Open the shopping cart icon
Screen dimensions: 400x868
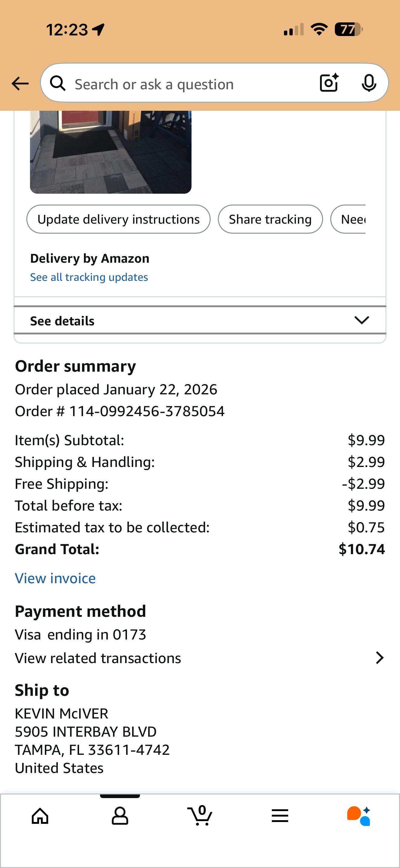[x=200, y=816]
